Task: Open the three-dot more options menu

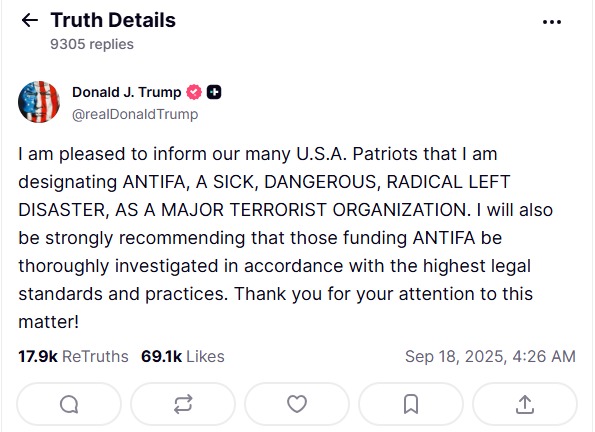Action: [552, 22]
